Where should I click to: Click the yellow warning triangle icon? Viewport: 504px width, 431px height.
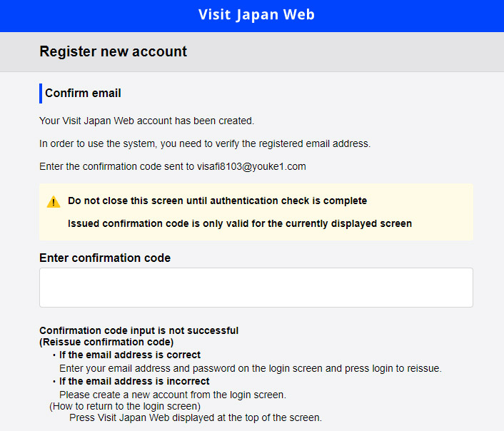(x=54, y=202)
